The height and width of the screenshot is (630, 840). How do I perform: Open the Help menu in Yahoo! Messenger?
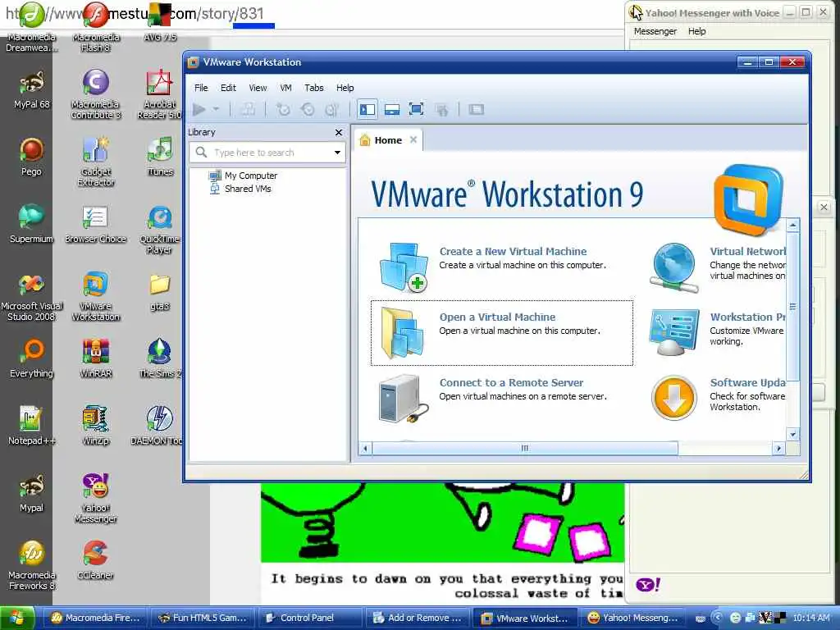696,32
